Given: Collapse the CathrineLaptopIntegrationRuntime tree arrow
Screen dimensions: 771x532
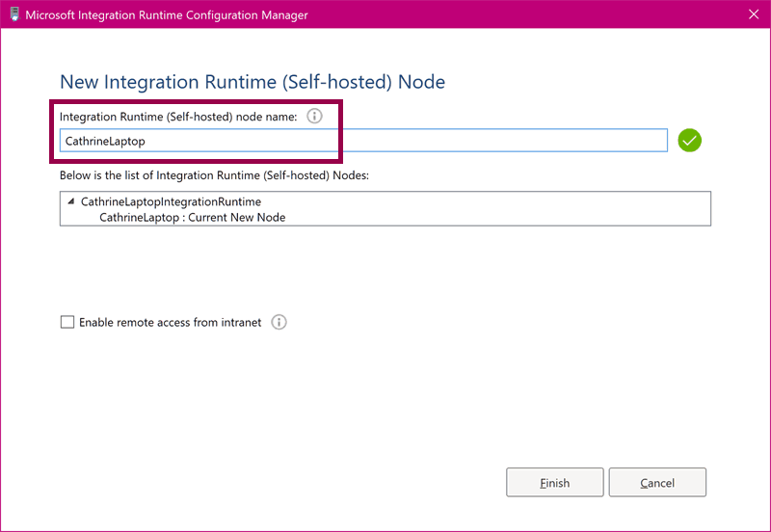Looking at the screenshot, I should point(70,202).
